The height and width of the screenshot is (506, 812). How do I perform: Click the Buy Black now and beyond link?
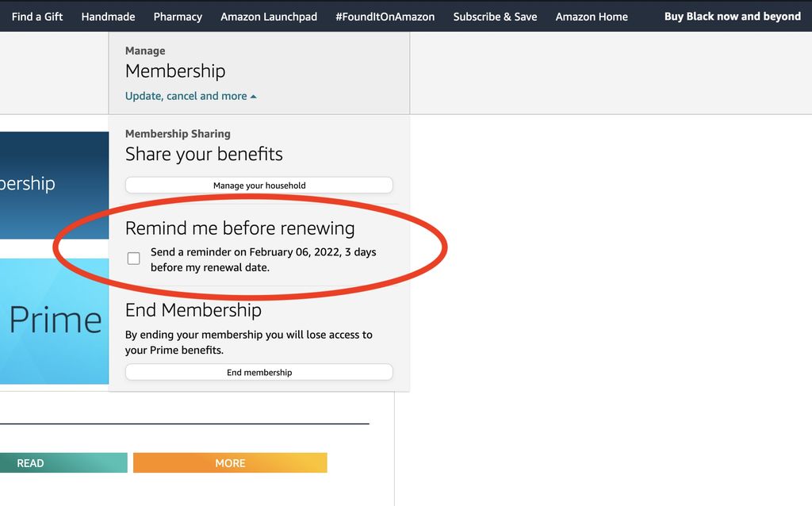[731, 16]
